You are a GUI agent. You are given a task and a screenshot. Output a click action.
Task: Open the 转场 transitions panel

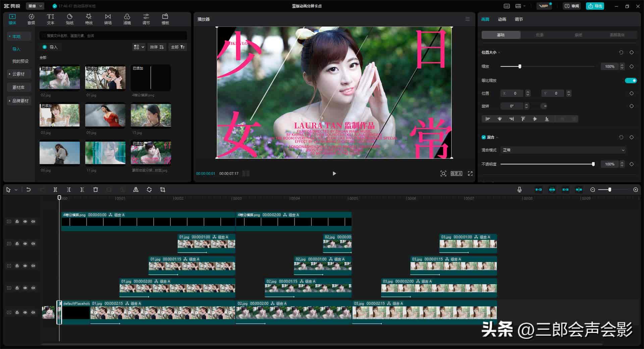pyautogui.click(x=108, y=19)
